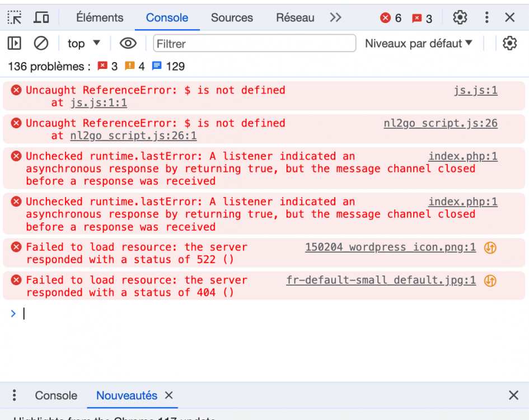
Task: Close the DevTools panel
Action: (510, 17)
